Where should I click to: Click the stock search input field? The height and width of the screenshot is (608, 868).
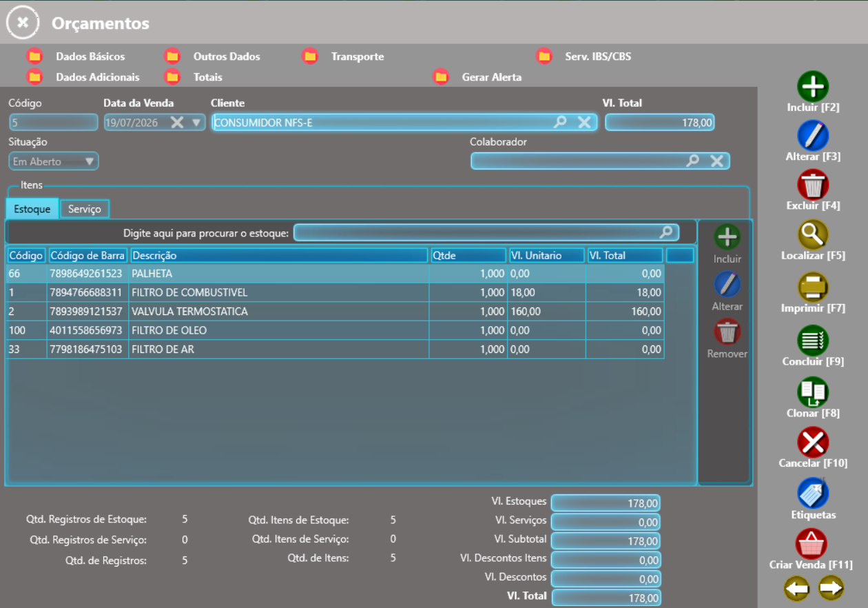tap(486, 232)
